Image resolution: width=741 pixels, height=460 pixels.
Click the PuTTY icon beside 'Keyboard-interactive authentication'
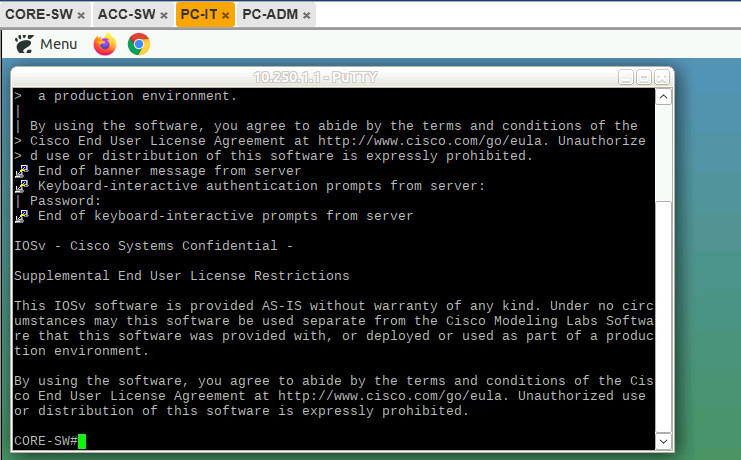coord(22,186)
